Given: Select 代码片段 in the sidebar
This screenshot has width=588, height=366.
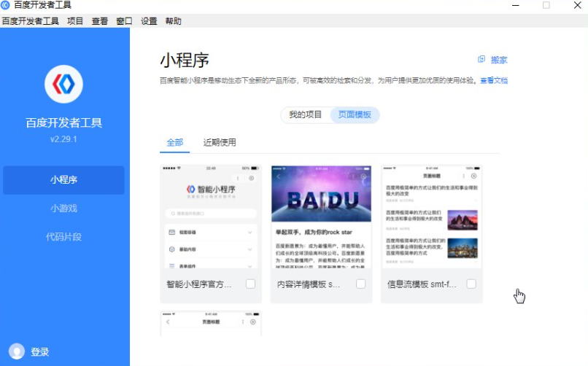Looking at the screenshot, I should point(63,237).
